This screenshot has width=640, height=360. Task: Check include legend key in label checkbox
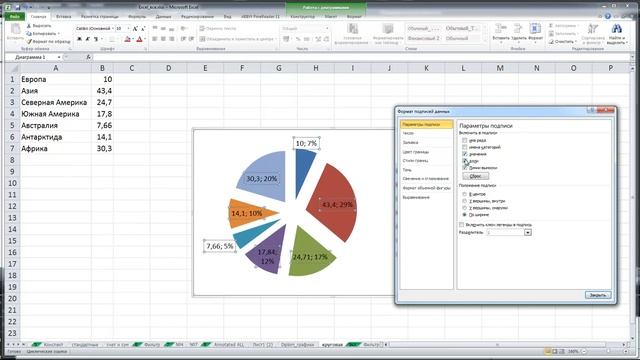pyautogui.click(x=462, y=224)
